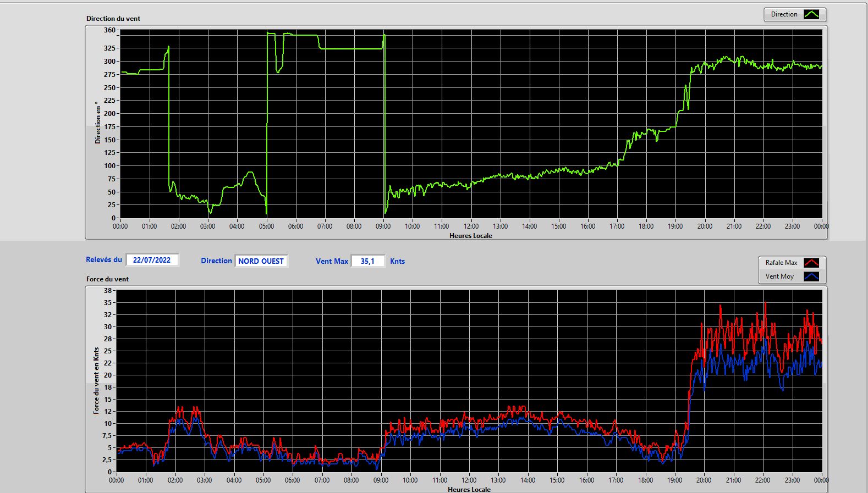The width and height of the screenshot is (868, 493).
Task: Click the 38 value on the force axis
Action: (x=108, y=291)
